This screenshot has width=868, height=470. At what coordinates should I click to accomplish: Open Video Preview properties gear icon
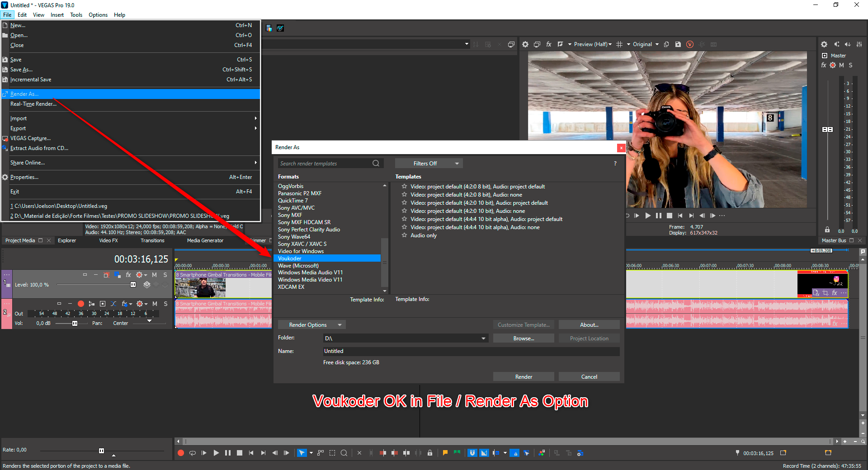point(525,44)
